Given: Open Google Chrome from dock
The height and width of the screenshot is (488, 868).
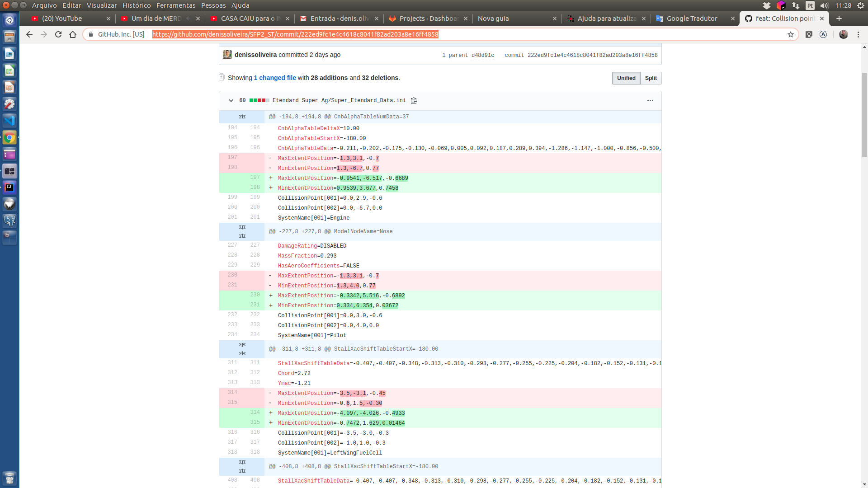Looking at the screenshot, I should click(9, 137).
